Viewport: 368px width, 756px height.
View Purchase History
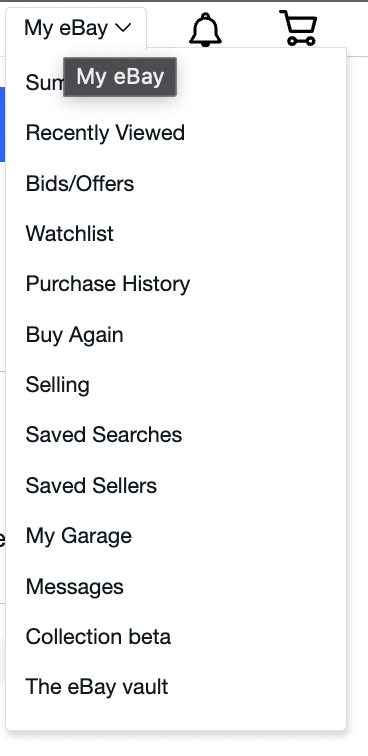[108, 284]
